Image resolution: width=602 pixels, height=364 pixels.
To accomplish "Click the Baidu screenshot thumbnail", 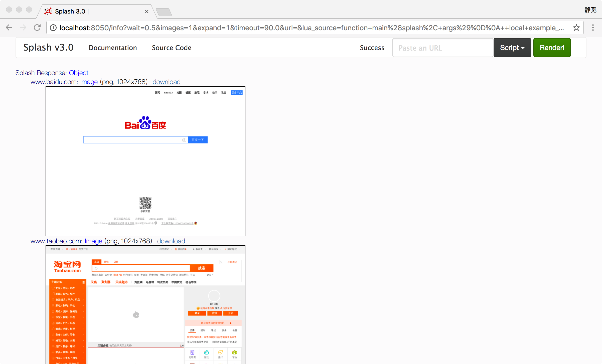I will tap(145, 161).
